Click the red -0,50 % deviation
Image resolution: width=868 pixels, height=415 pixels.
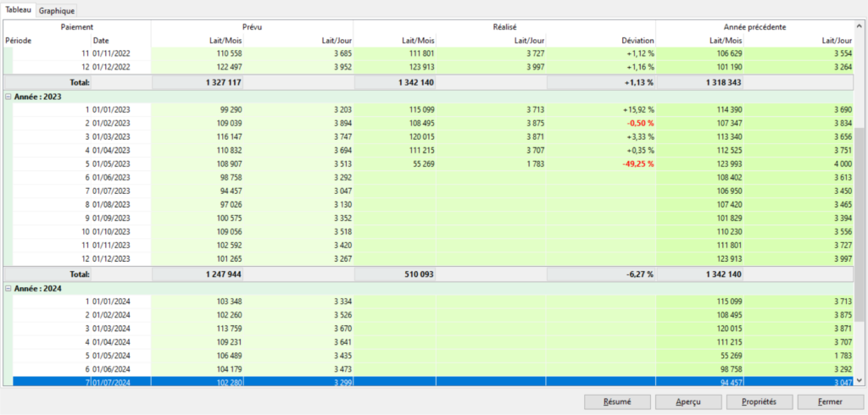pos(639,124)
